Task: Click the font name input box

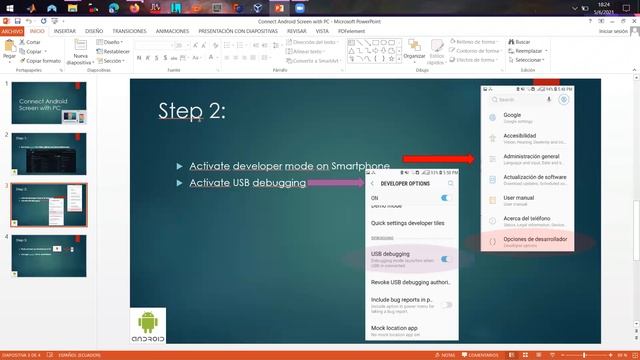Action: (153, 45)
